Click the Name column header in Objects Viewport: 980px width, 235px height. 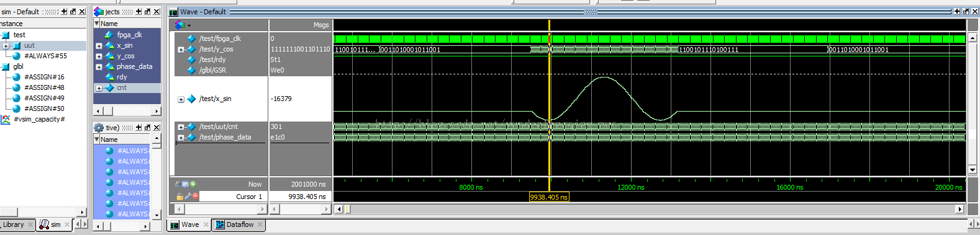click(127, 24)
